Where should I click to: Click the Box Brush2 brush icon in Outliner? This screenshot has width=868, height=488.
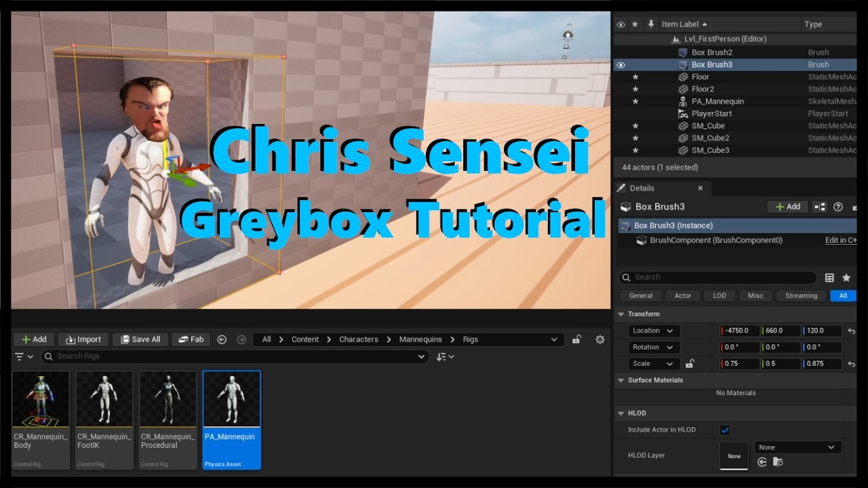(x=683, y=52)
